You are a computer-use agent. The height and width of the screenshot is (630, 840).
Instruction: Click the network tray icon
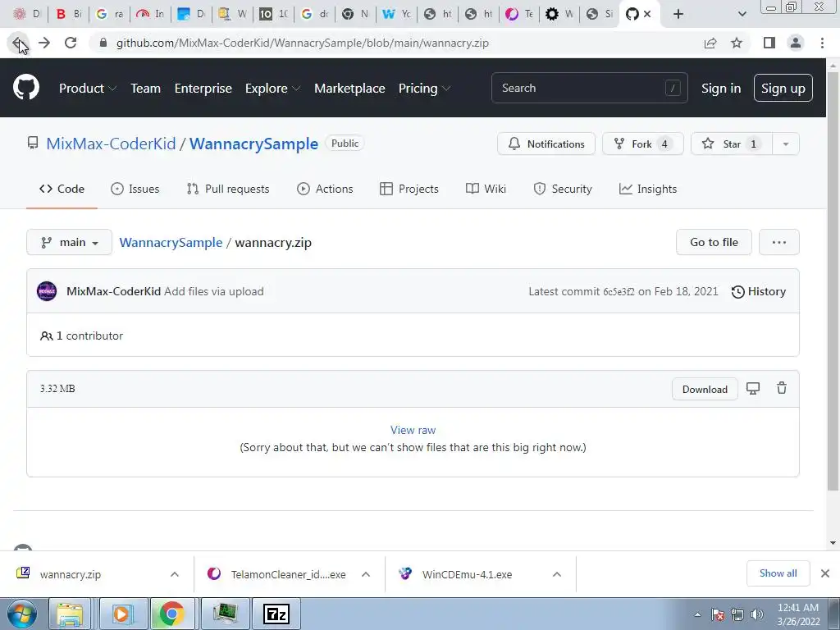(737, 614)
